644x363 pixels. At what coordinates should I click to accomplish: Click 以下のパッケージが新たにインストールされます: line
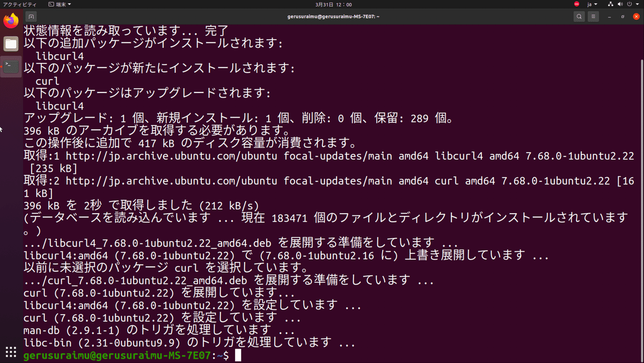pyautogui.click(x=159, y=69)
